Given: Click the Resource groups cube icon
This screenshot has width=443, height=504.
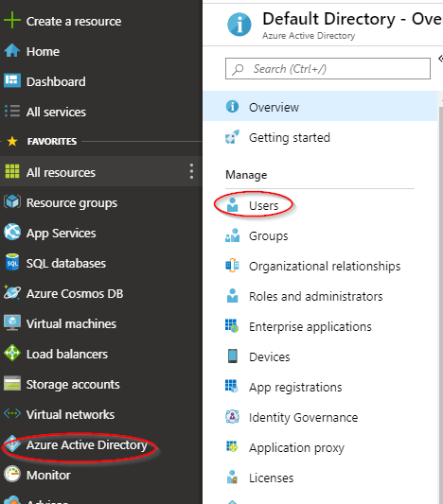Looking at the screenshot, I should (12, 201).
